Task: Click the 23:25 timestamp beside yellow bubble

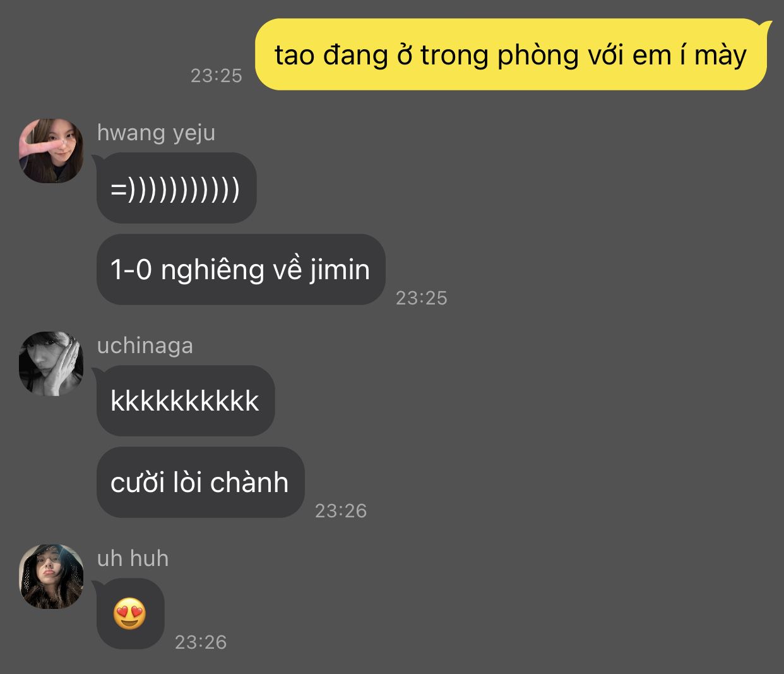Action: (x=217, y=76)
